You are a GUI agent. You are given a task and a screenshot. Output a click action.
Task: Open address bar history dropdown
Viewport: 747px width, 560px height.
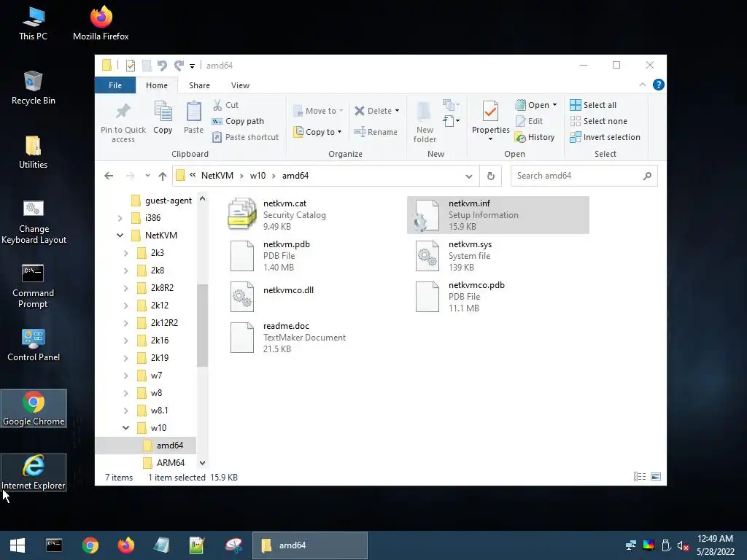[469, 176]
